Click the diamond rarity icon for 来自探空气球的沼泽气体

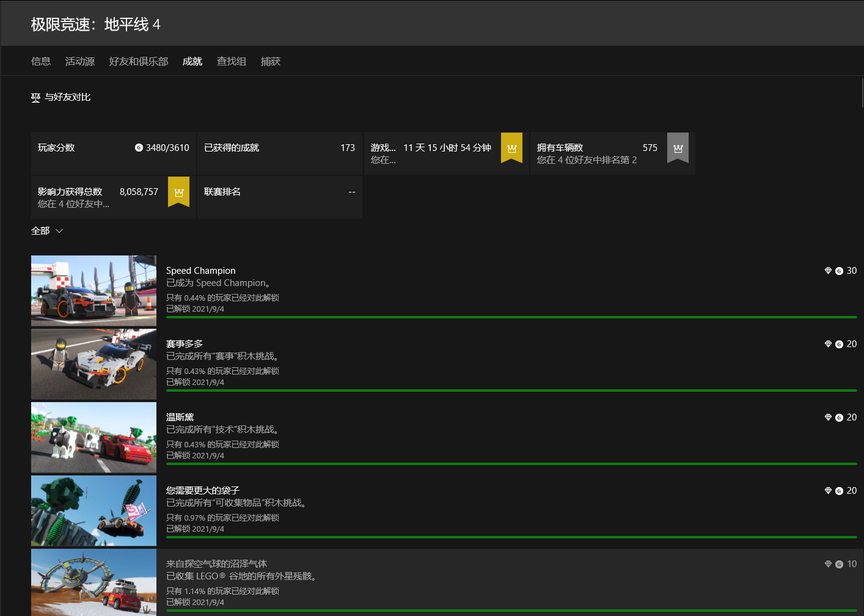pos(828,564)
